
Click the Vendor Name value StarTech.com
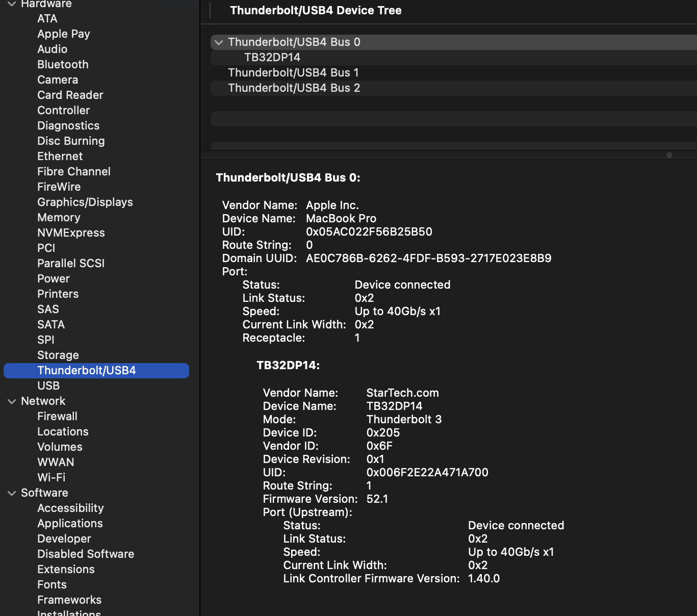pyautogui.click(x=403, y=393)
